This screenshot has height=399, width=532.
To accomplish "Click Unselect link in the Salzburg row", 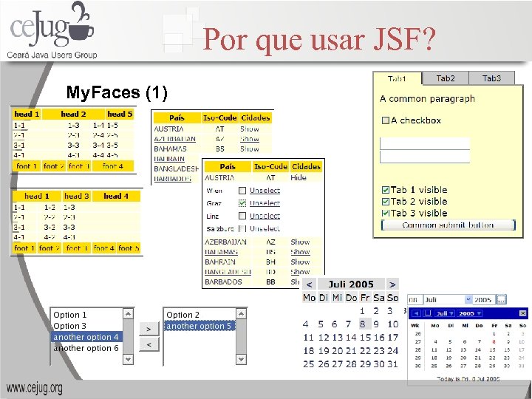I will click(x=265, y=228).
